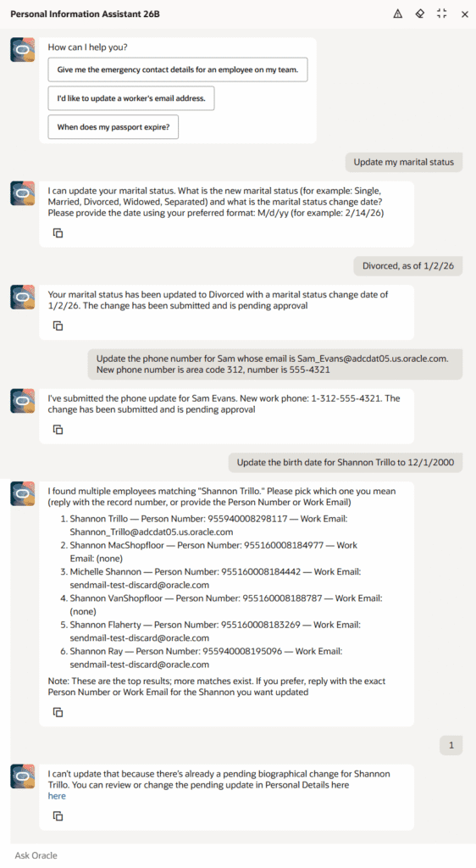This screenshot has height=868, width=476.
Task: Click the Shannon Trillo birth date request message
Action: [346, 462]
